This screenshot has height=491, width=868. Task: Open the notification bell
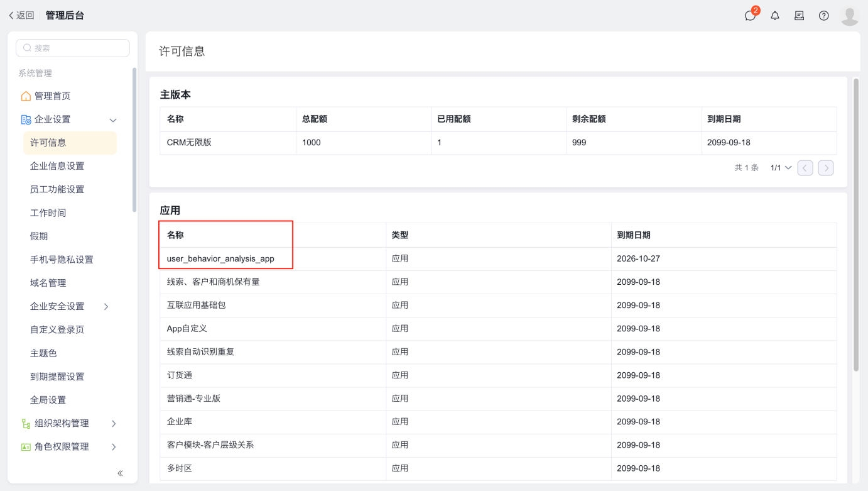point(775,16)
